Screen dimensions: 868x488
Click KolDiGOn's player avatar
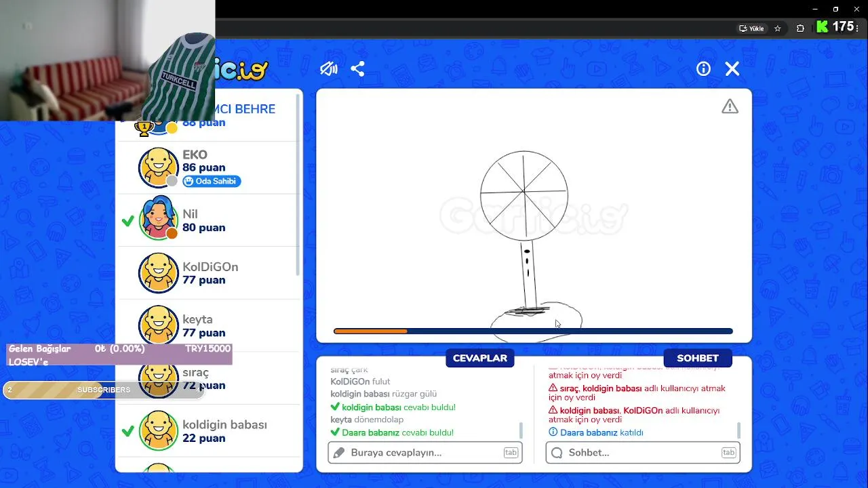click(x=158, y=273)
